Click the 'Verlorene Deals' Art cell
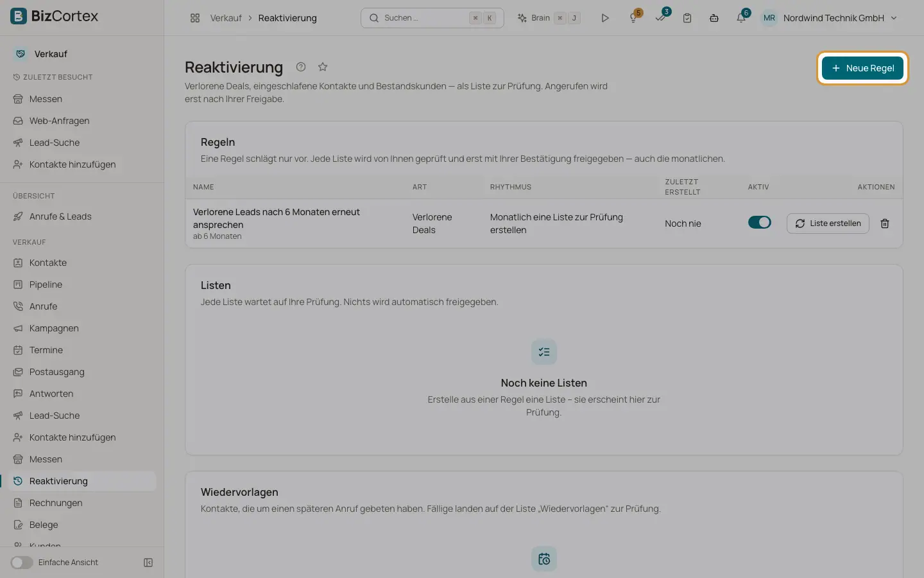Viewport: 924px width, 578px height. 432,223
